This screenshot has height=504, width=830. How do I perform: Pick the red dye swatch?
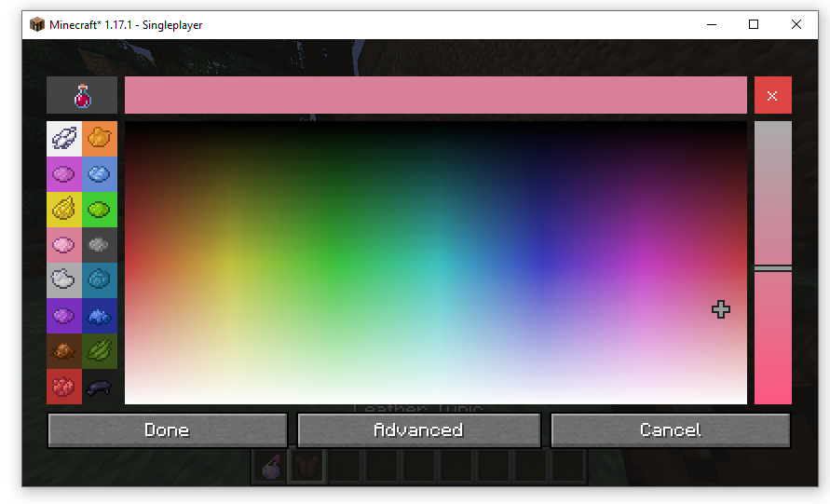64,387
